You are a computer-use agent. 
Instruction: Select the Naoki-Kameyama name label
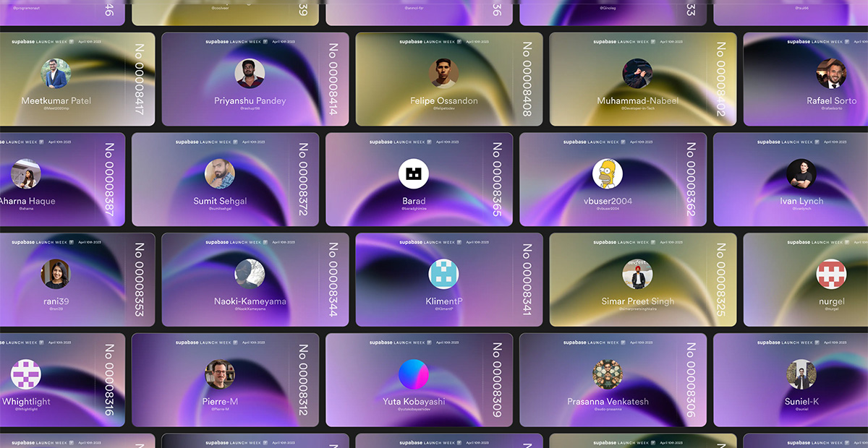(x=250, y=301)
